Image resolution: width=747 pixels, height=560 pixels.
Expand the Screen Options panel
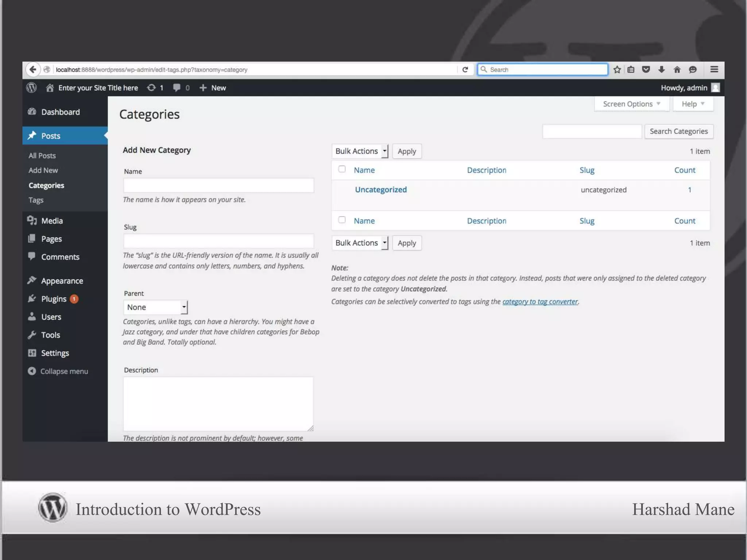point(632,104)
